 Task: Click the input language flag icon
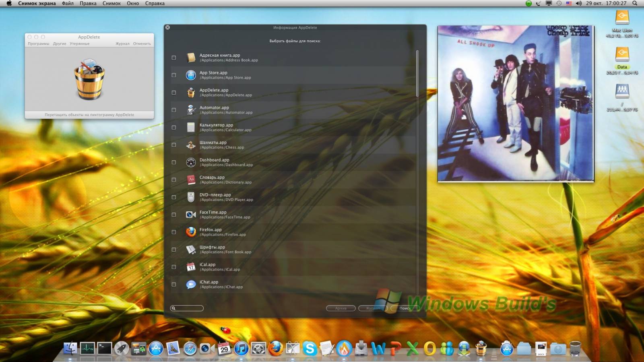pyautogui.click(x=569, y=3)
